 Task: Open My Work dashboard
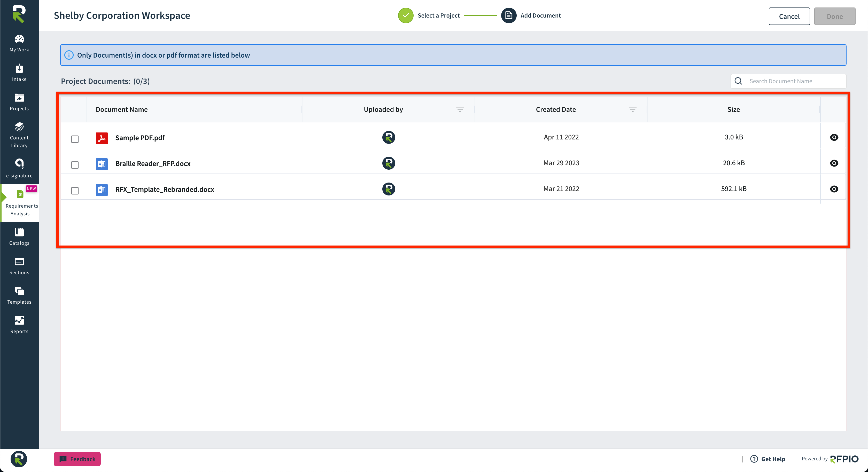coord(19,44)
